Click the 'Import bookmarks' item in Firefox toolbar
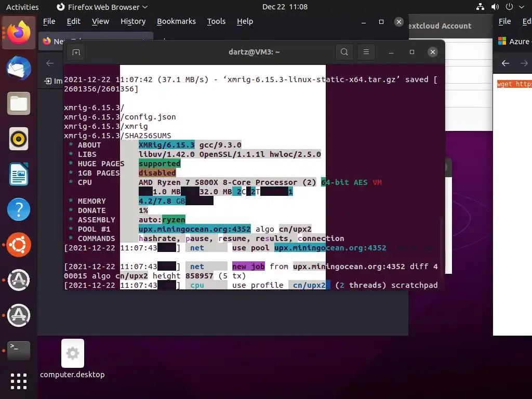 pos(54,81)
